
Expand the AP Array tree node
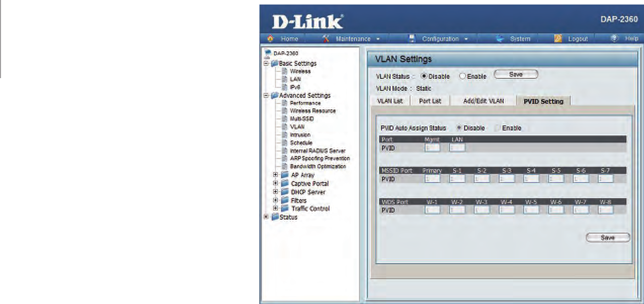point(275,175)
